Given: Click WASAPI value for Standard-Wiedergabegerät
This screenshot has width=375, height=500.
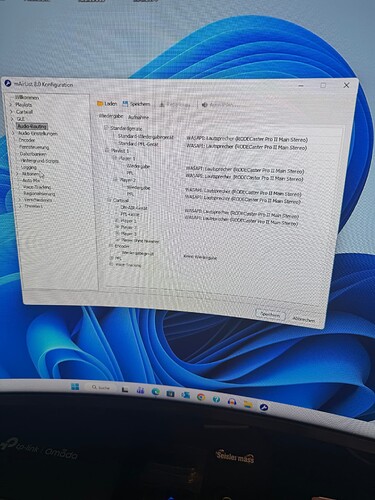Looking at the screenshot, I should point(247,139).
